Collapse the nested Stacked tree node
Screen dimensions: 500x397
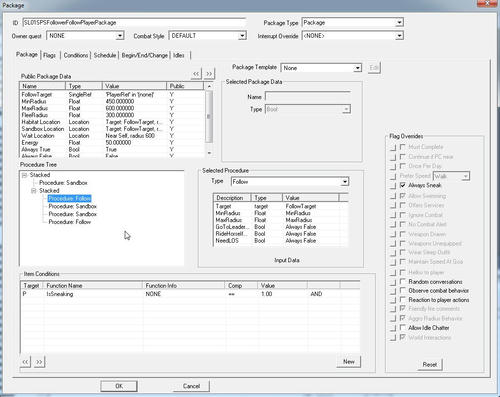point(34,191)
